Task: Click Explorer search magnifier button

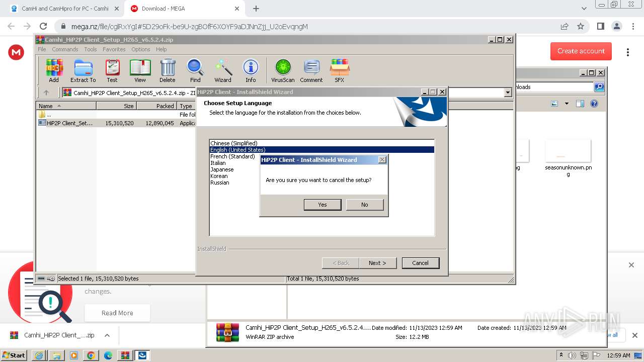Action: (x=599, y=87)
